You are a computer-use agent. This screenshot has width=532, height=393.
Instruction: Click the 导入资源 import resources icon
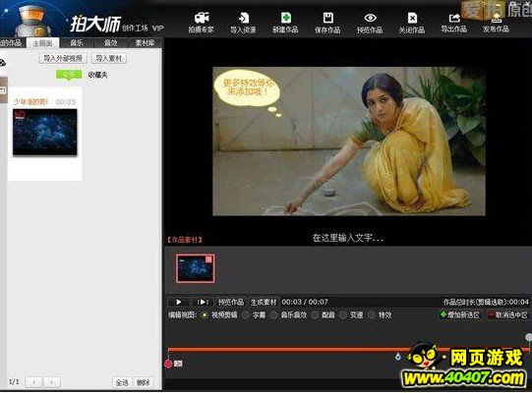click(244, 18)
